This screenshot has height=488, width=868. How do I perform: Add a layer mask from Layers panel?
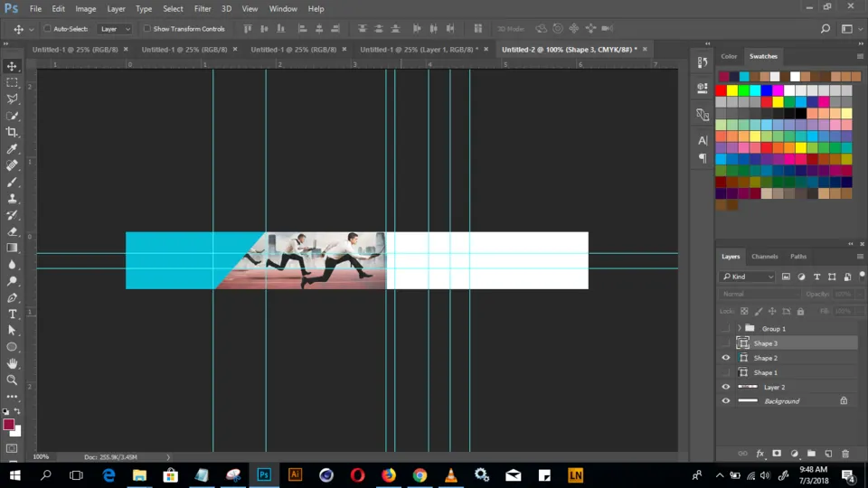coord(777,454)
